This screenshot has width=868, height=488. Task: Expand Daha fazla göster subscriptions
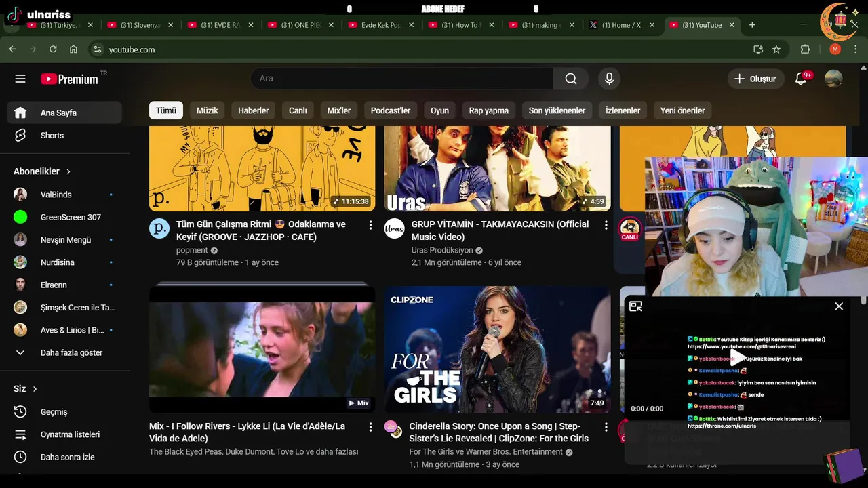64,352
